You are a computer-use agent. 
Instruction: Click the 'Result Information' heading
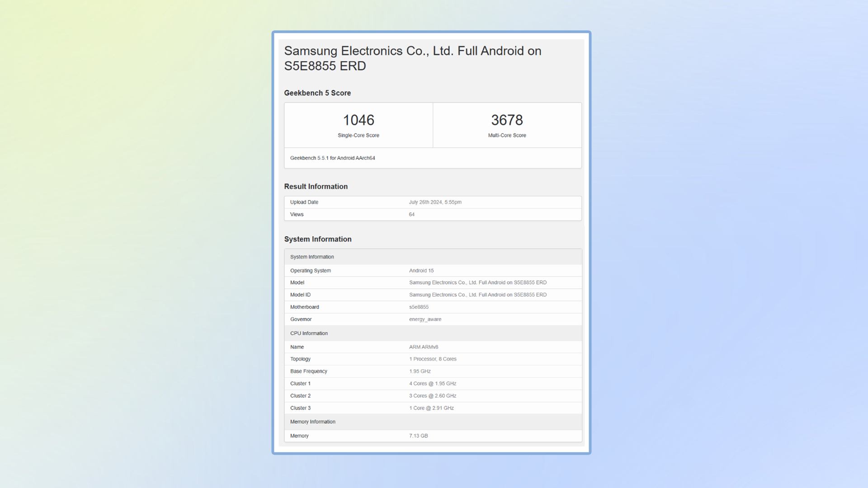316,187
